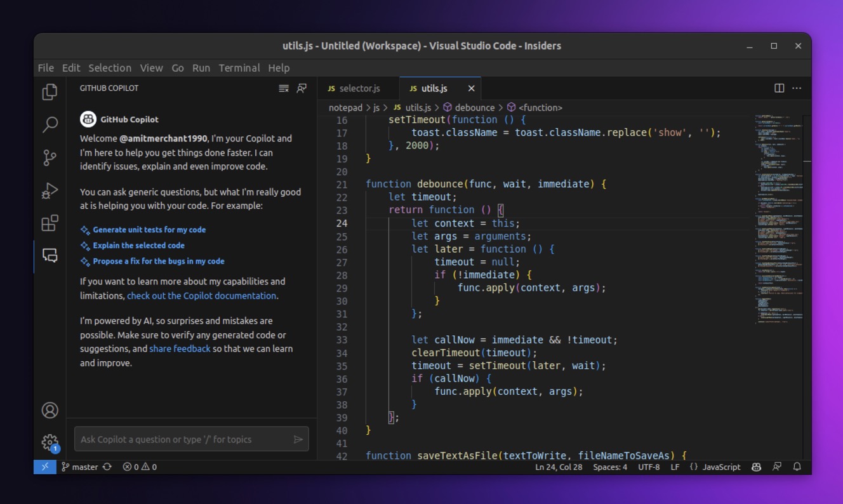Select the Chat view icon in activity bar
Viewport: 843px width, 504px height.
point(50,256)
